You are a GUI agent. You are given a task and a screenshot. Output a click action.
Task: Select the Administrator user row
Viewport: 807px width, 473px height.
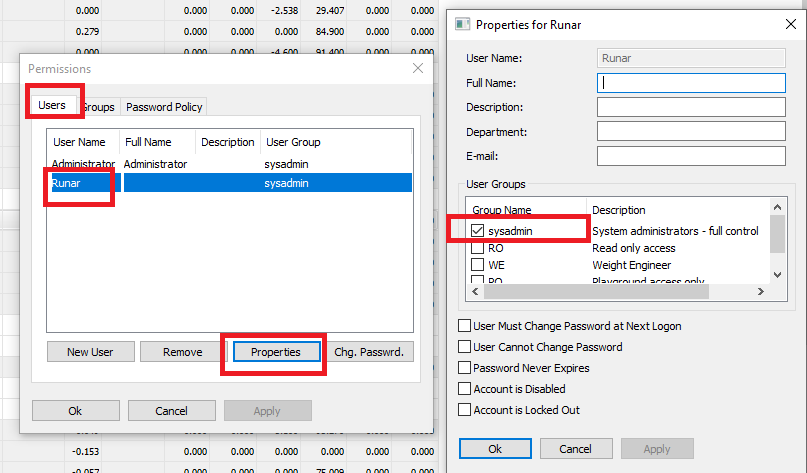click(230, 164)
